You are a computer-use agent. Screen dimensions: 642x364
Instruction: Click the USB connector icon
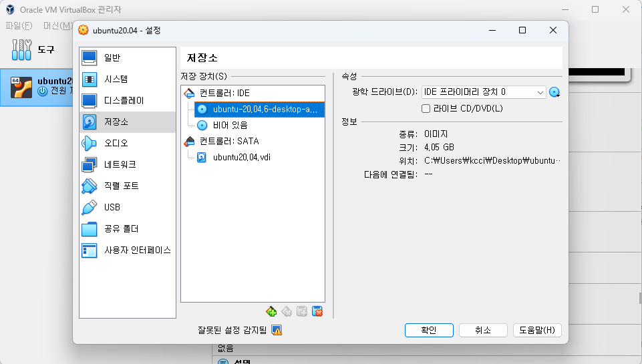tap(90, 207)
